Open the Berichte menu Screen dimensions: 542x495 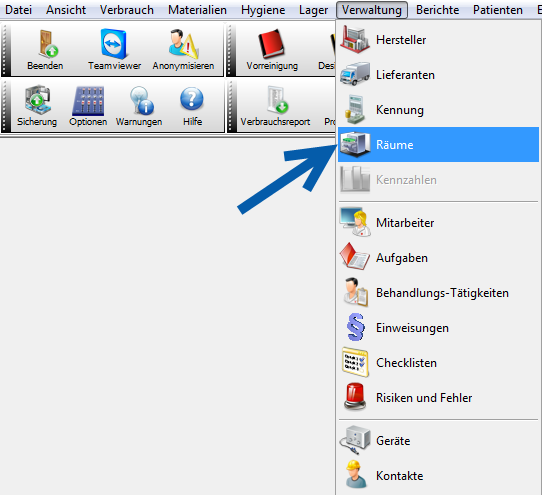[437, 10]
